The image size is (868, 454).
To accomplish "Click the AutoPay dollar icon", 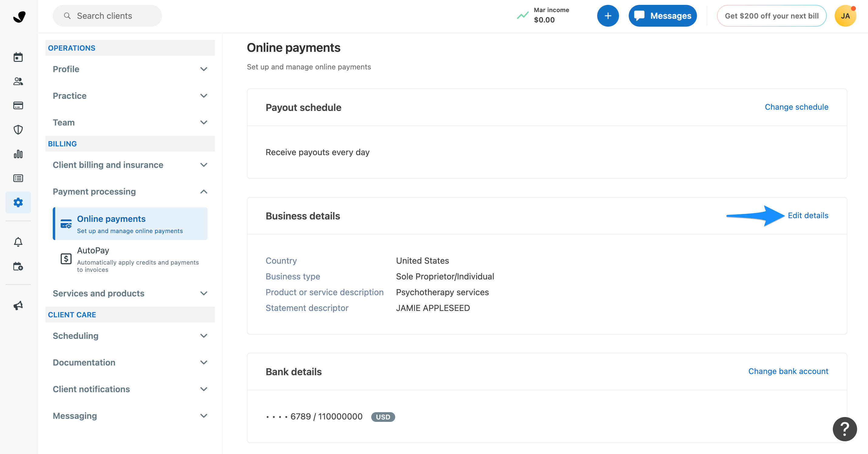I will (x=66, y=259).
